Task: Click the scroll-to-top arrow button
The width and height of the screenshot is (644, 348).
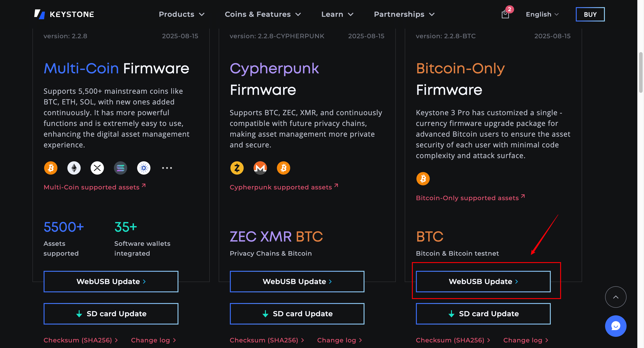Action: (x=615, y=297)
